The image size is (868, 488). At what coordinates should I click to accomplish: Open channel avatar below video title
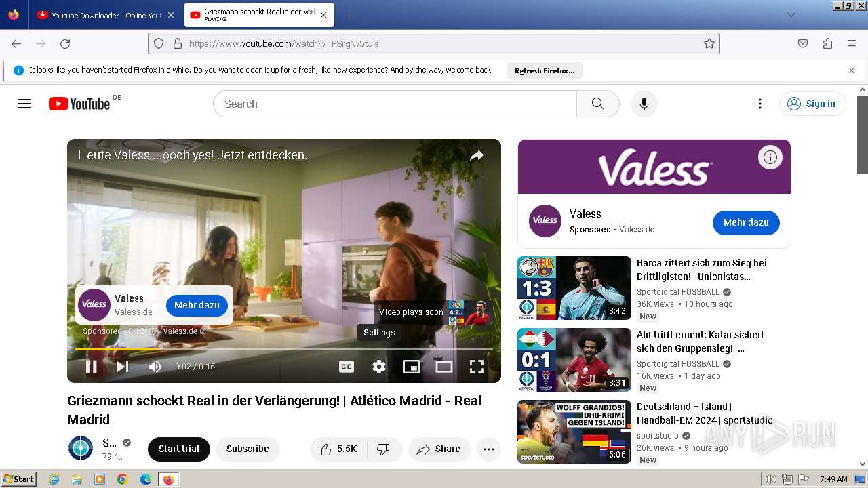pyautogui.click(x=81, y=449)
